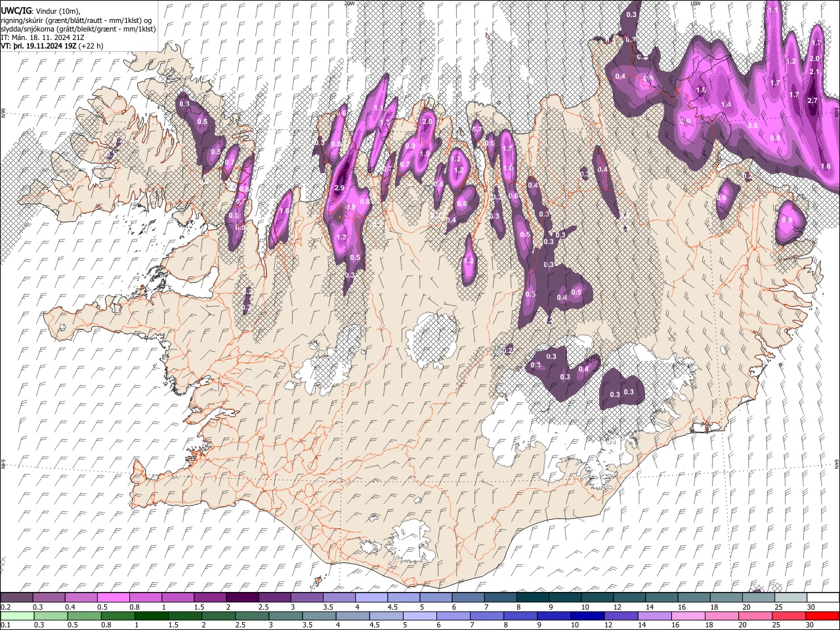Image resolution: width=840 pixels, height=630 pixels.
Task: Click the 'VT: þri. 19.11.2024 19Z (+22 h)' line
Action: click(x=52, y=46)
